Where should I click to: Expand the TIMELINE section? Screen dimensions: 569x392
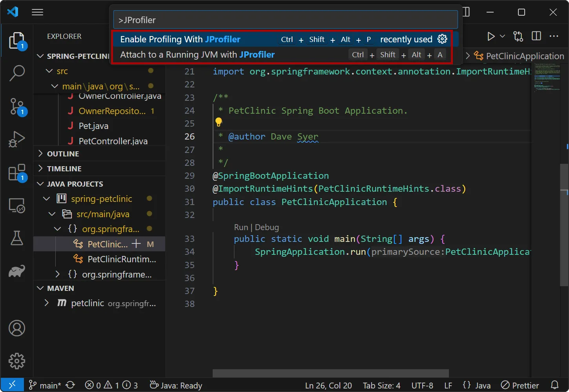point(99,169)
